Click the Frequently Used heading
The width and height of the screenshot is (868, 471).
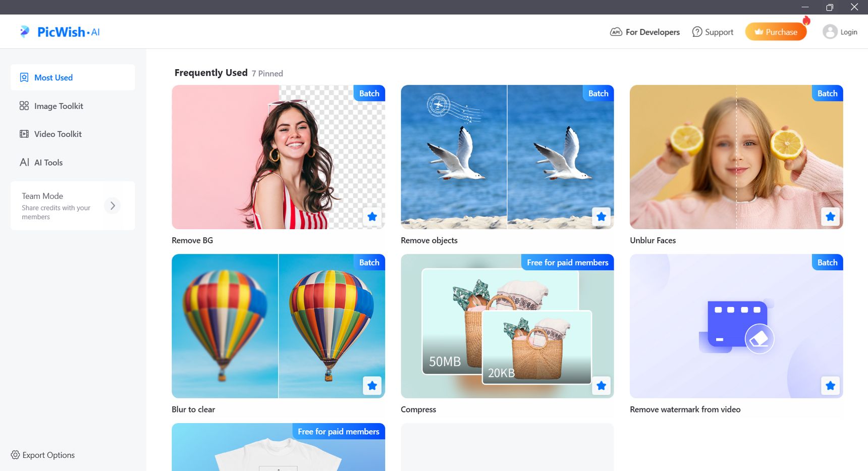pos(211,73)
